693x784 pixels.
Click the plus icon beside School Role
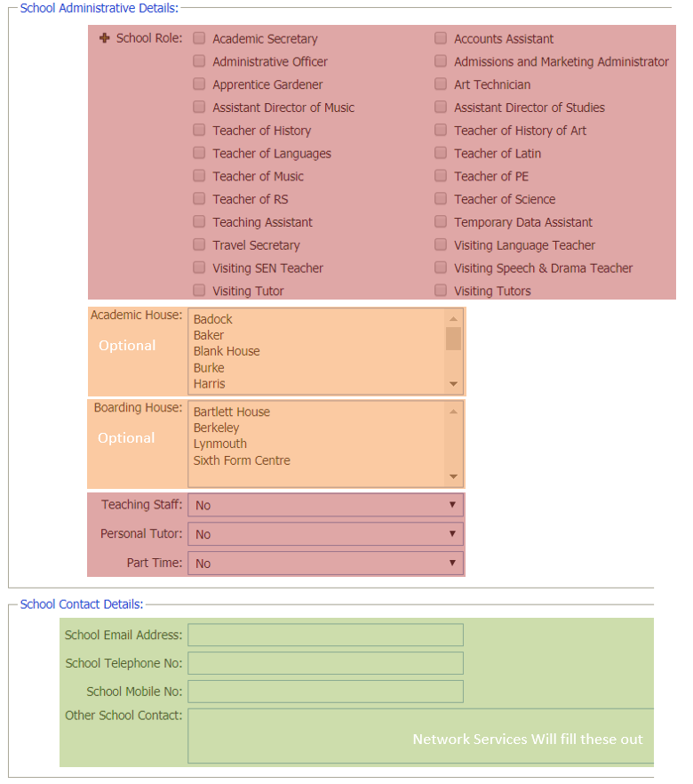click(x=105, y=38)
